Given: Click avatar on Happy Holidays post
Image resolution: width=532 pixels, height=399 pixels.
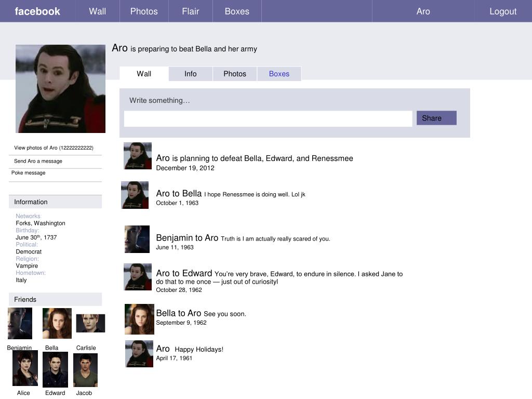Looking at the screenshot, I should tap(139, 354).
